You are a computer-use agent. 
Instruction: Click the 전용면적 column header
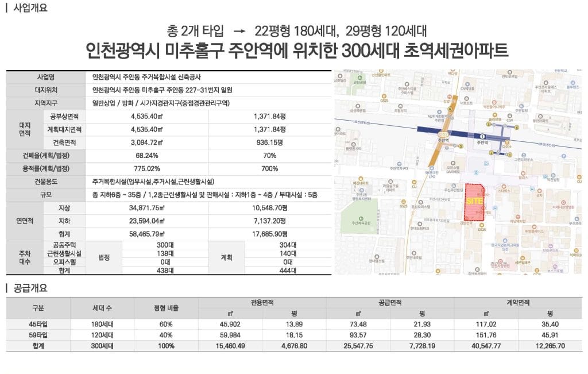[262, 302]
